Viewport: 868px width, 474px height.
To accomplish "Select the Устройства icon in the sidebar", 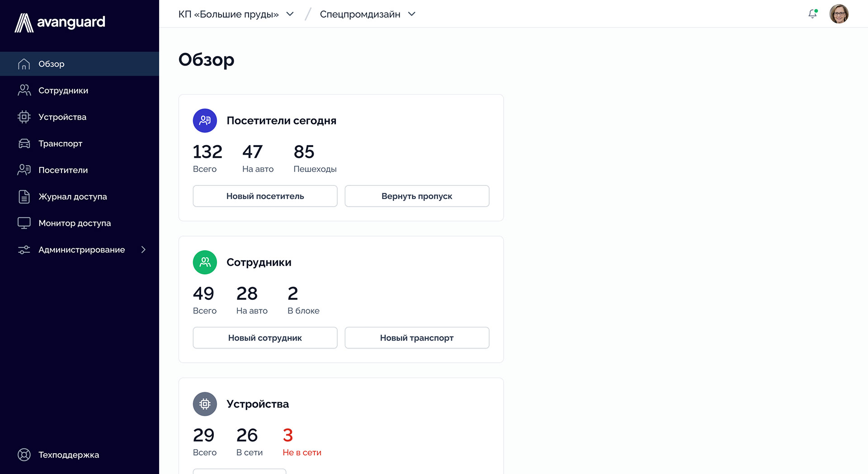I will pyautogui.click(x=24, y=117).
